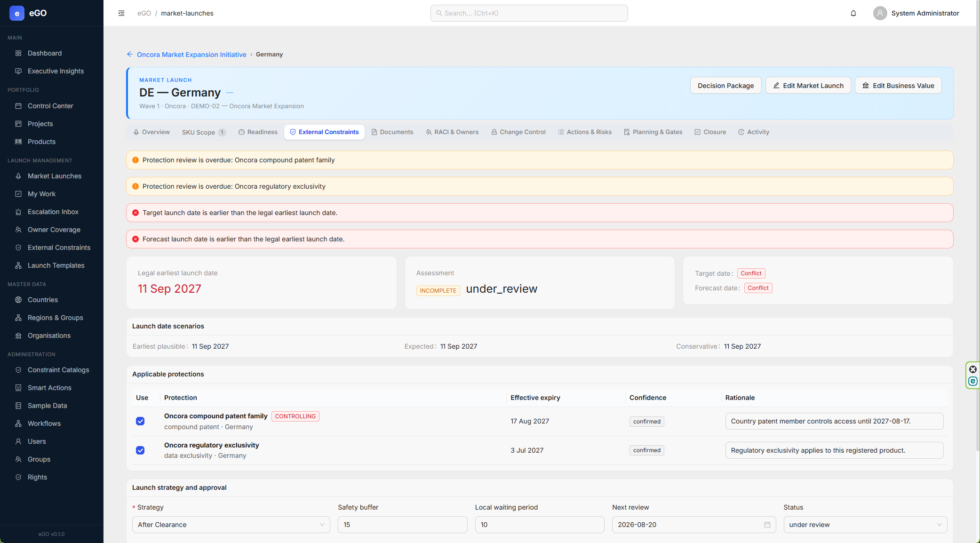This screenshot has height=543, width=980.
Task: Click the Constraint Catalogs icon
Action: (x=18, y=370)
